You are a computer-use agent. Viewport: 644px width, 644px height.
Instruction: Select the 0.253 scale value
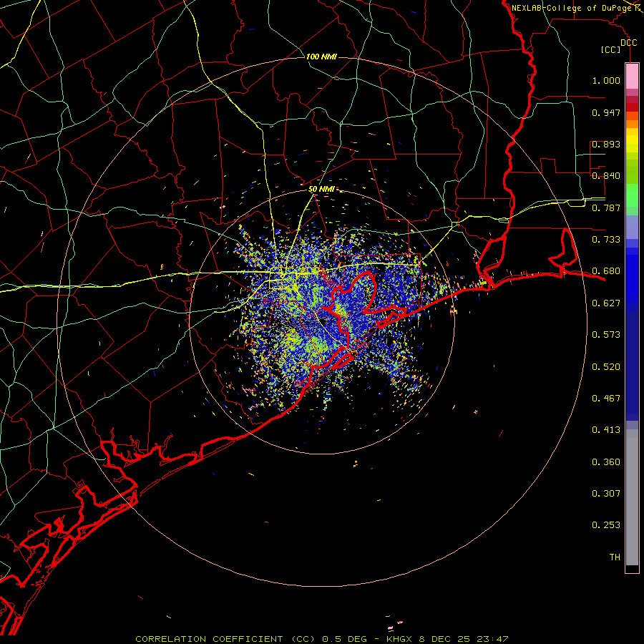point(606,525)
